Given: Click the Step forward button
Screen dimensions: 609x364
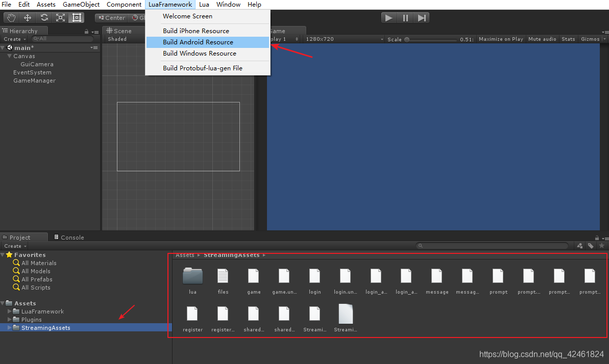Looking at the screenshot, I should click(x=422, y=18).
